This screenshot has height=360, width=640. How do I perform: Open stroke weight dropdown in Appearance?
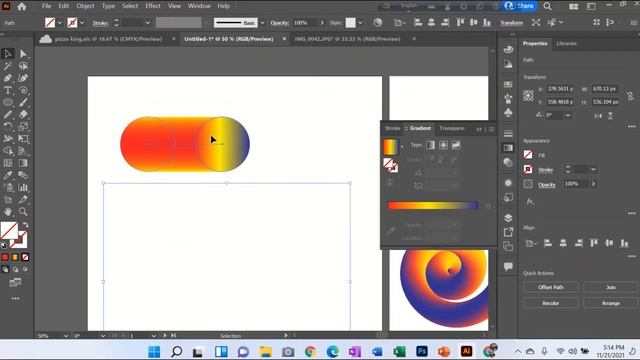(593, 169)
